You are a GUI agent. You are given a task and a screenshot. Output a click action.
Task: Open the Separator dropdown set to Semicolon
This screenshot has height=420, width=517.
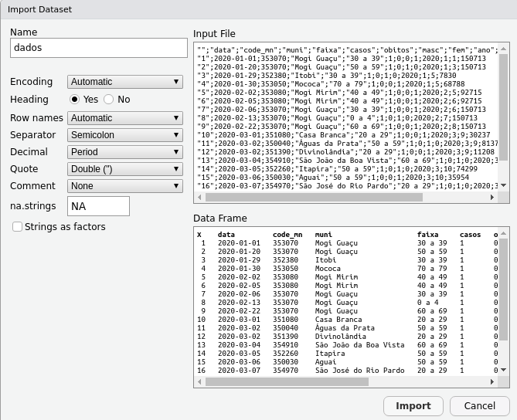(125, 135)
